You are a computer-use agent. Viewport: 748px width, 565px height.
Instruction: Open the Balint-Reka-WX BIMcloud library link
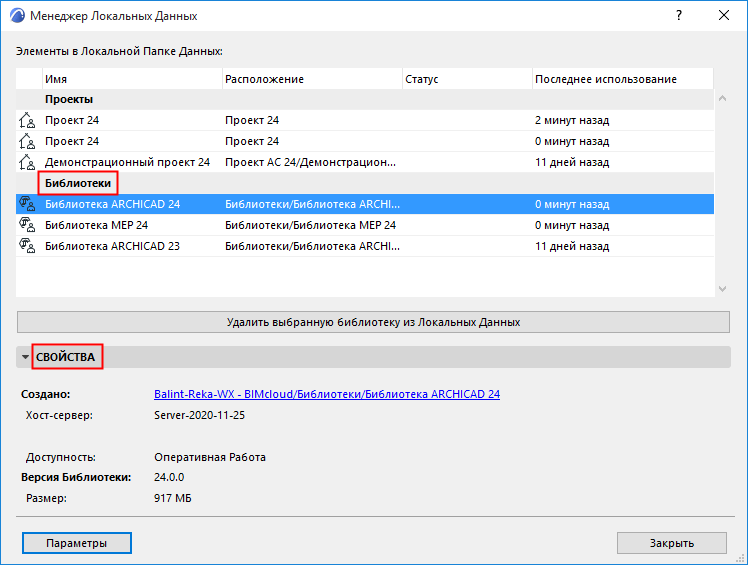tap(327, 394)
